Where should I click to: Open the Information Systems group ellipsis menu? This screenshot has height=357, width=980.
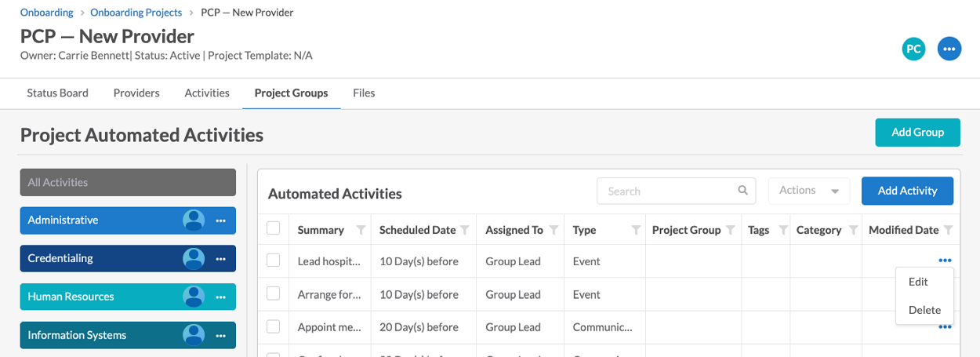pos(221,336)
